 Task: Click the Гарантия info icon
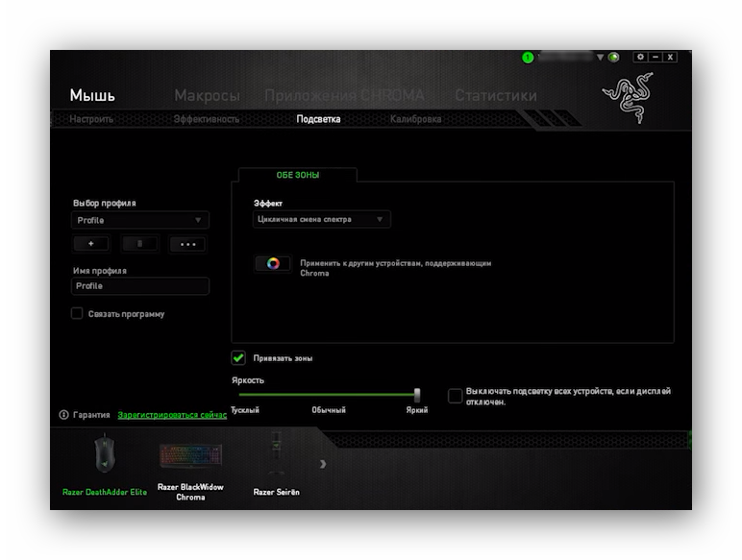tap(63, 415)
